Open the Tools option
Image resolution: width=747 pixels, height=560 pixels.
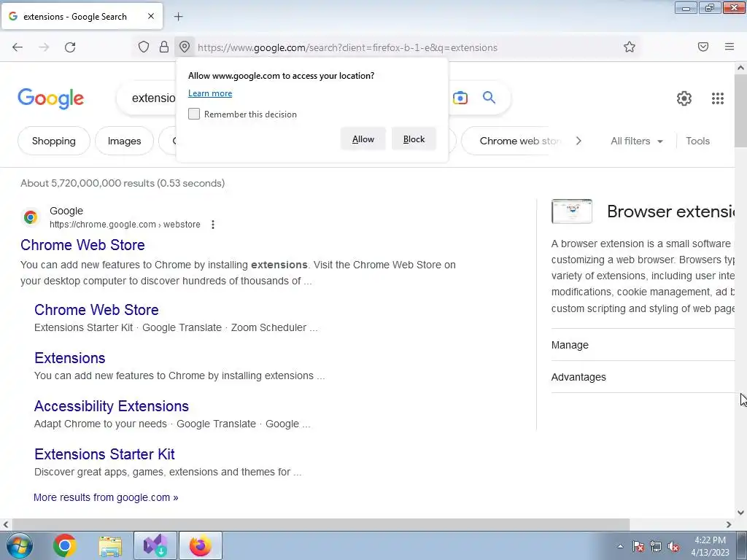(697, 141)
